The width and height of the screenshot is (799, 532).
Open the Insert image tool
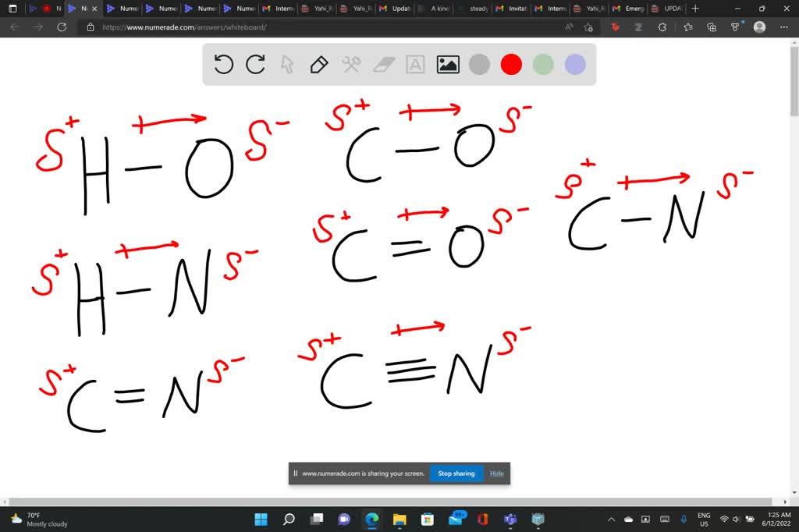pos(447,65)
